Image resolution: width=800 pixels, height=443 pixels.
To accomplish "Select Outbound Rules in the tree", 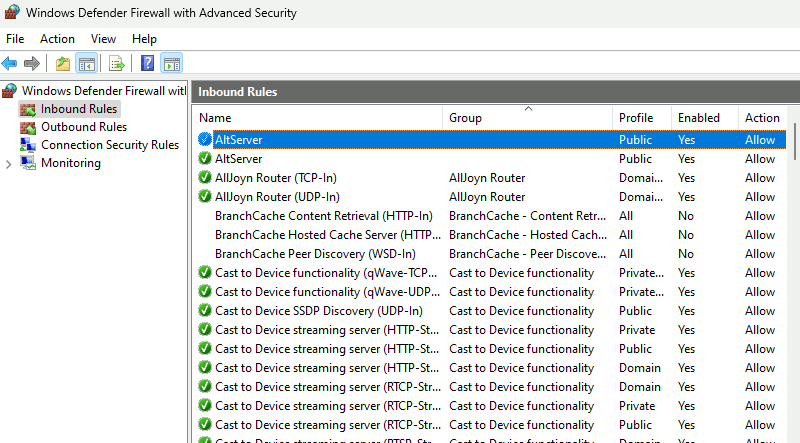I will pos(84,127).
